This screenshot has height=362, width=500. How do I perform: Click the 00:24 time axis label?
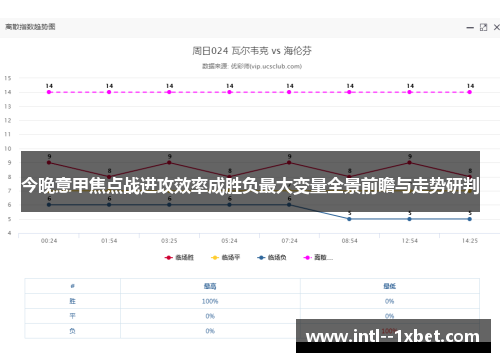point(49,241)
